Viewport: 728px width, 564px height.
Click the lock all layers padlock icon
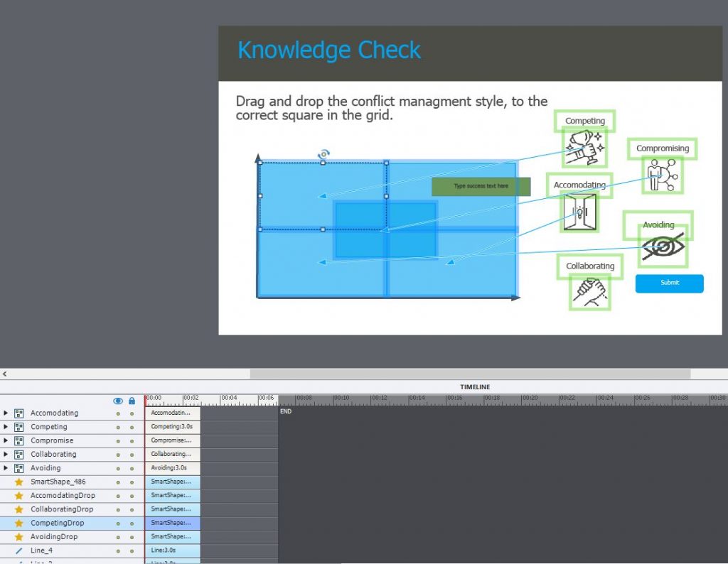132,401
